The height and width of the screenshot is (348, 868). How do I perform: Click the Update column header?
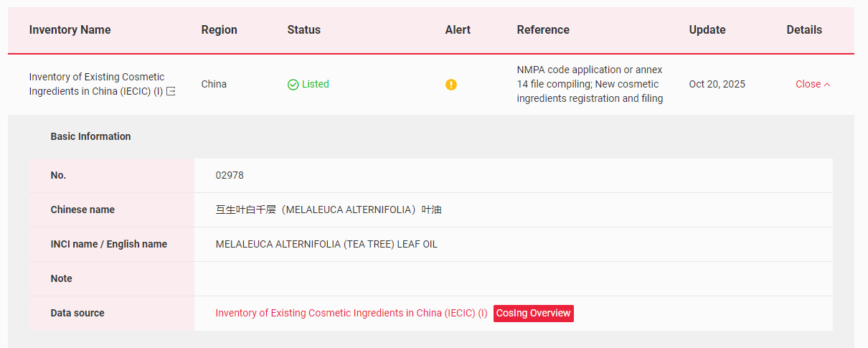(707, 30)
